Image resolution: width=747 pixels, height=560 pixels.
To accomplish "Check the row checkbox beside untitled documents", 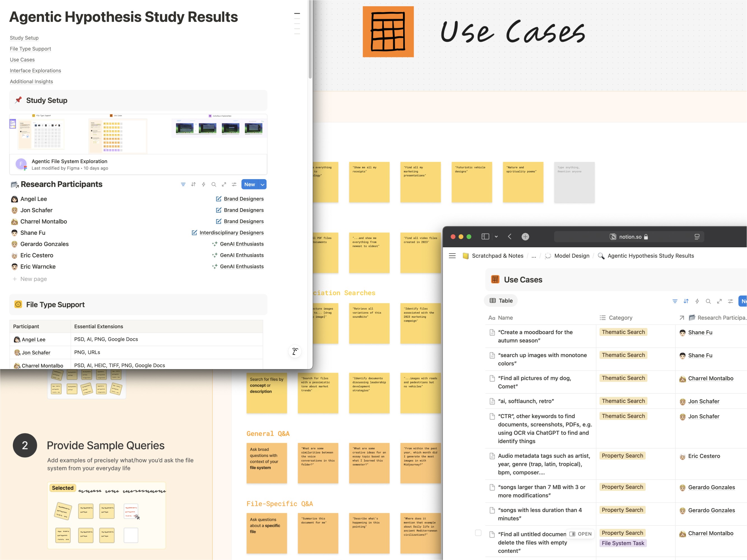I will pos(478,533).
